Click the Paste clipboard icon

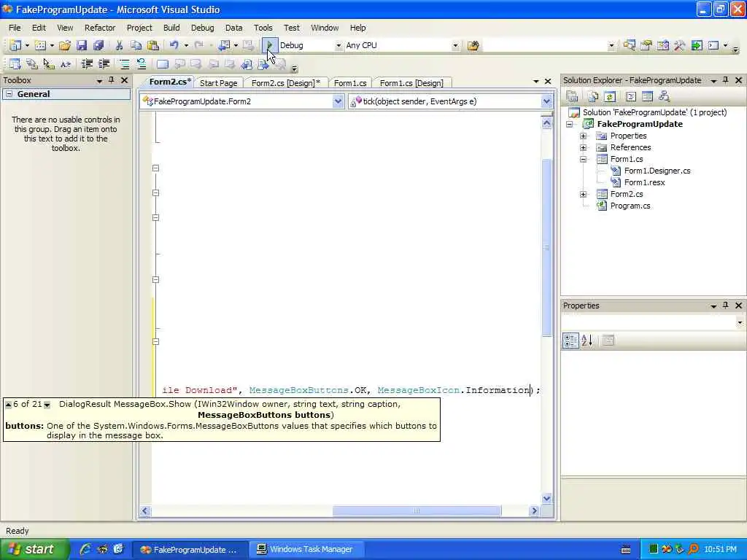[x=153, y=45]
